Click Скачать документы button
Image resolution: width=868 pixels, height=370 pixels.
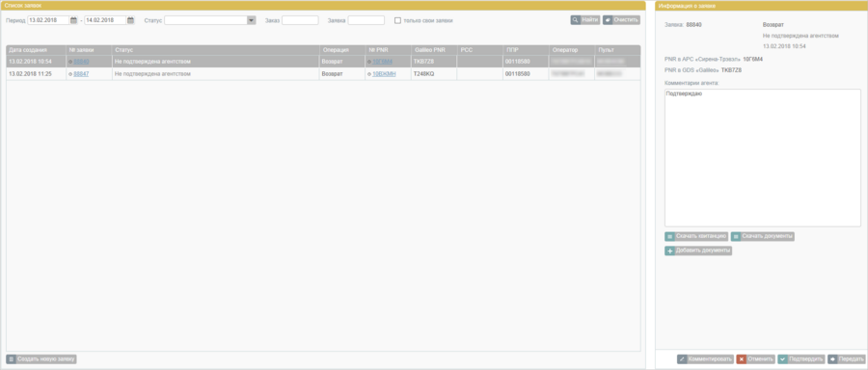[763, 236]
